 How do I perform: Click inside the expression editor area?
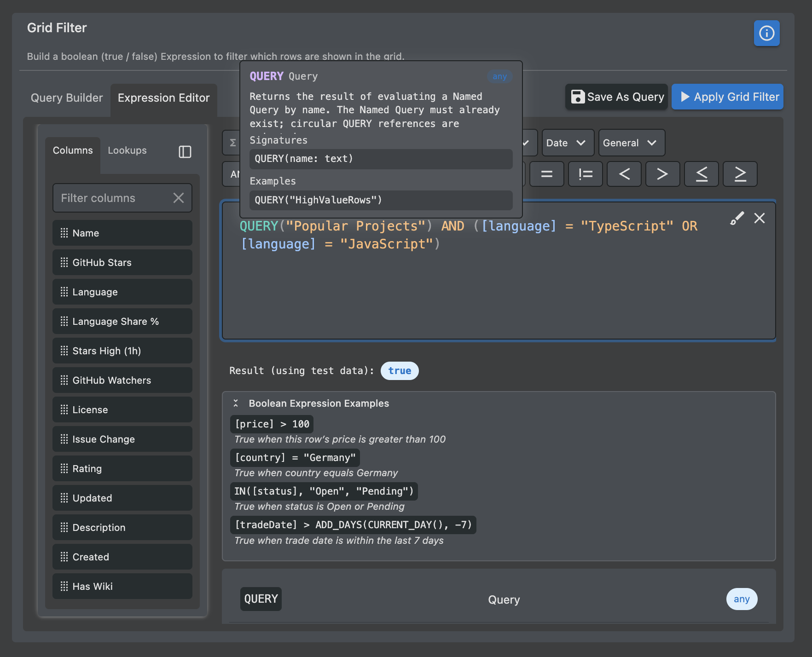[x=499, y=271]
